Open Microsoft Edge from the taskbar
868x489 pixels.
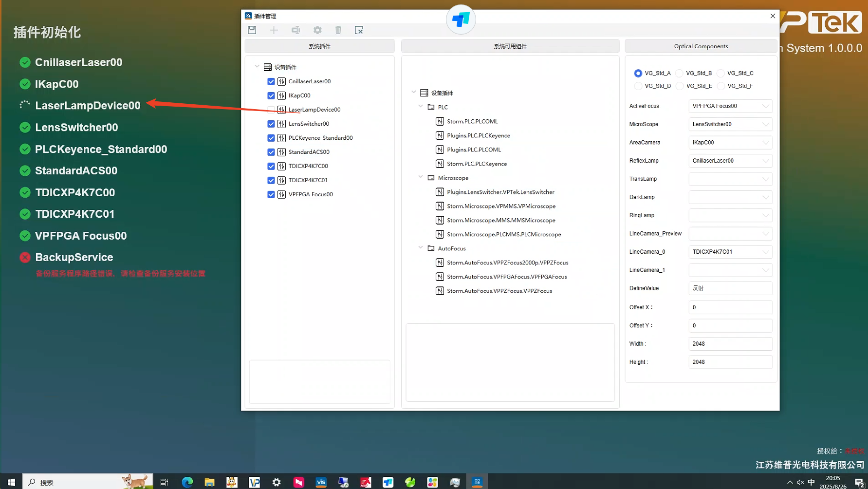[x=187, y=482]
